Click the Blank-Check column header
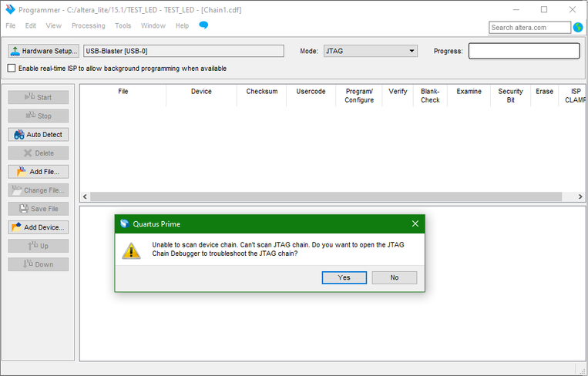Image resolution: width=588 pixels, height=376 pixels. pos(430,96)
